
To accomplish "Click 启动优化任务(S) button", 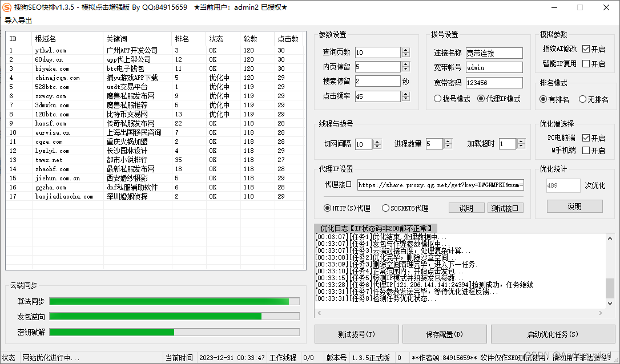I will 552,334.
